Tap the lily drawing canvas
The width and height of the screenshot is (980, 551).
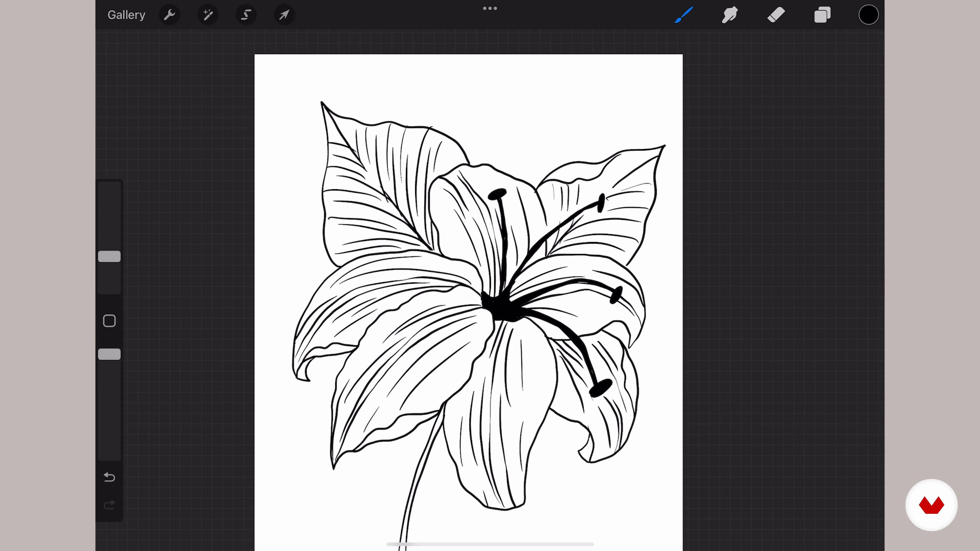(x=468, y=302)
